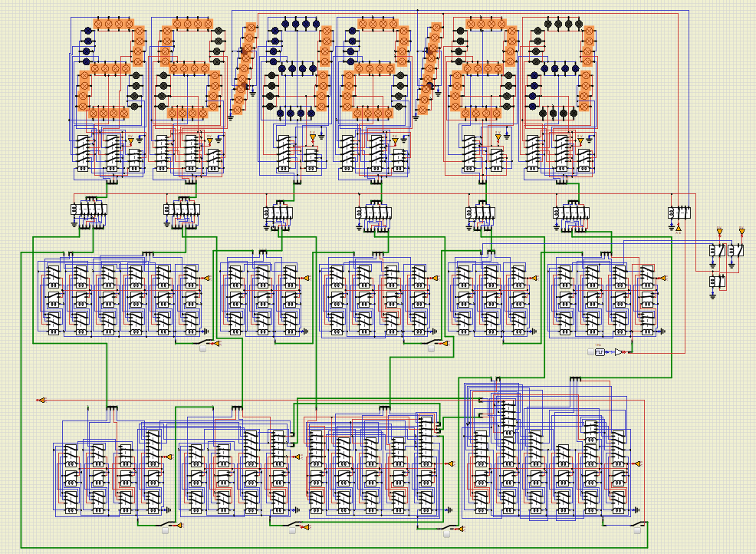This screenshot has height=554, width=756.
Task: Select the upper-right relay in the far-right relay trio
Action: click(x=736, y=251)
